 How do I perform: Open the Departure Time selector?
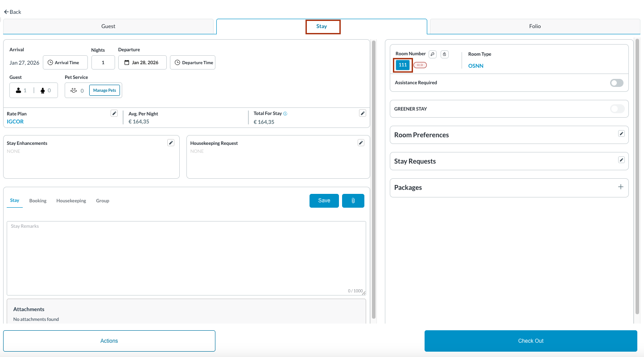(x=193, y=62)
